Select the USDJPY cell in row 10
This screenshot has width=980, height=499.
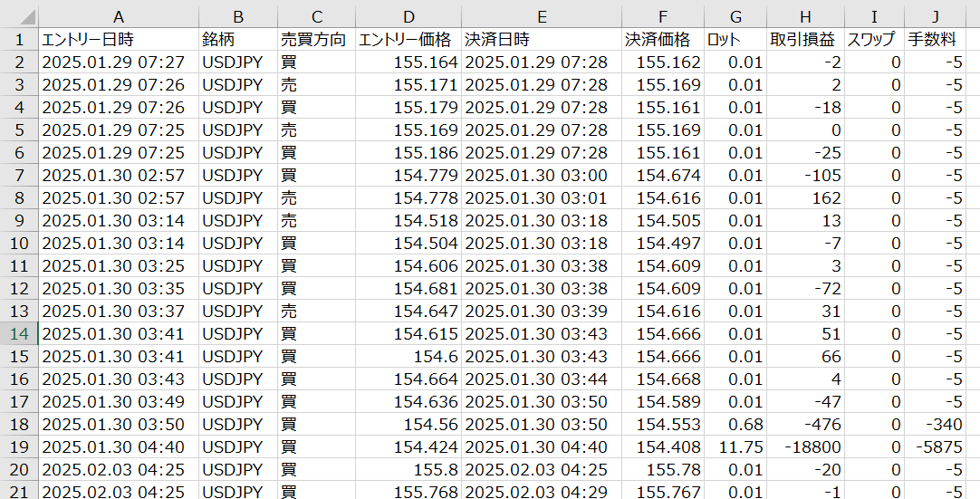[238, 244]
